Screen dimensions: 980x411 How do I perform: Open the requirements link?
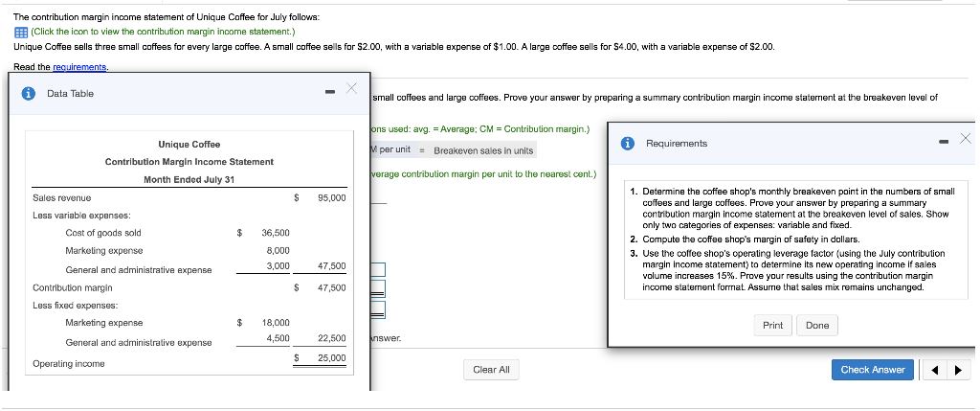(x=80, y=67)
